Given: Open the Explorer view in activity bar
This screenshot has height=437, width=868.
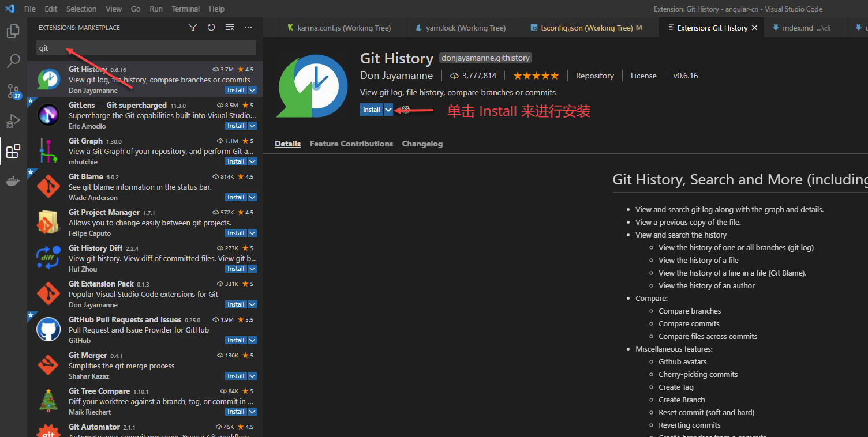Looking at the screenshot, I should (13, 31).
